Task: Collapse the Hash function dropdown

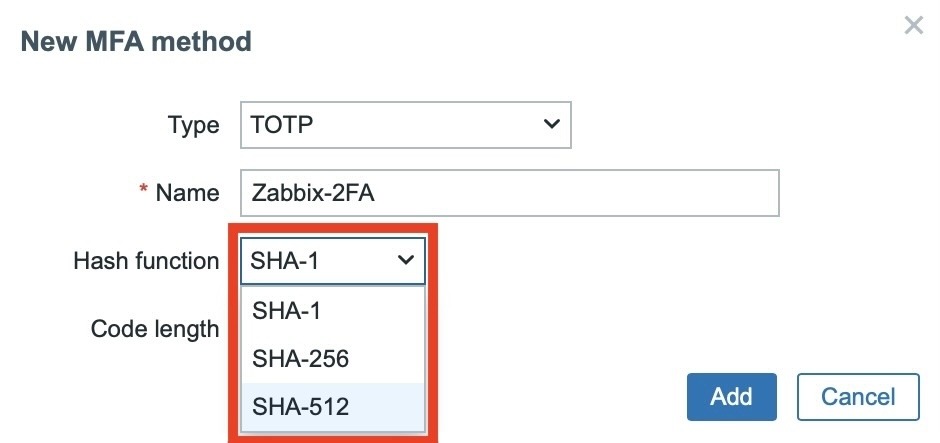Action: (333, 261)
